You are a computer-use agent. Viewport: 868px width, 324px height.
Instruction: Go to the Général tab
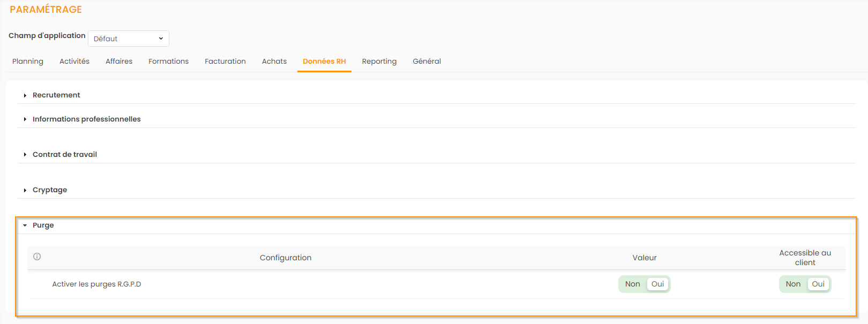point(426,62)
